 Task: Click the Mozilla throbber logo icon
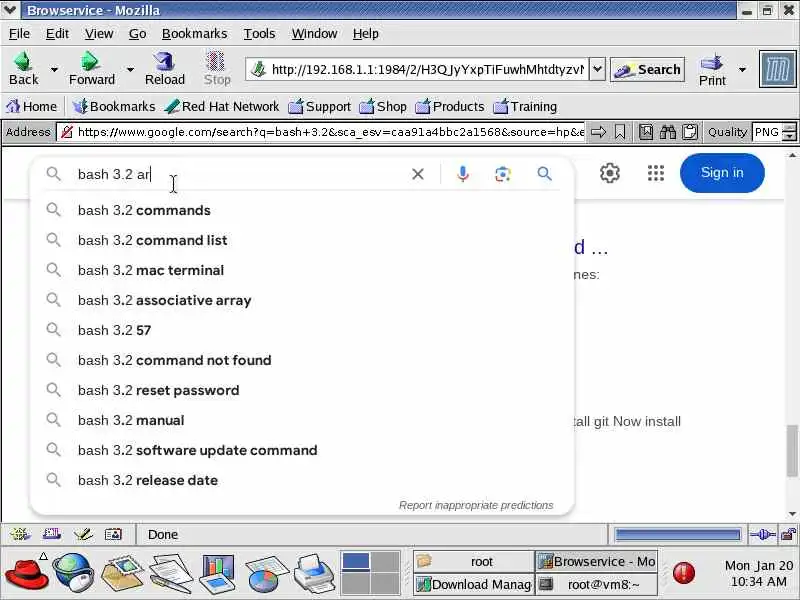(x=778, y=69)
